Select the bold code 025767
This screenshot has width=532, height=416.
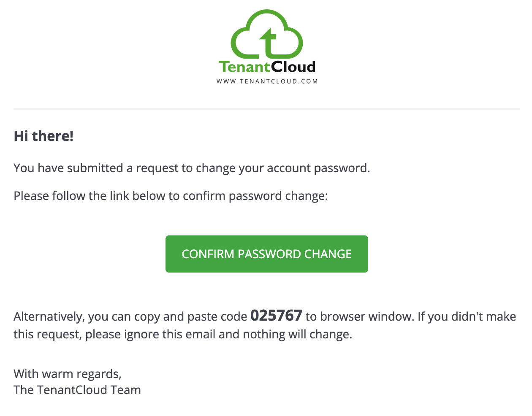[276, 316]
